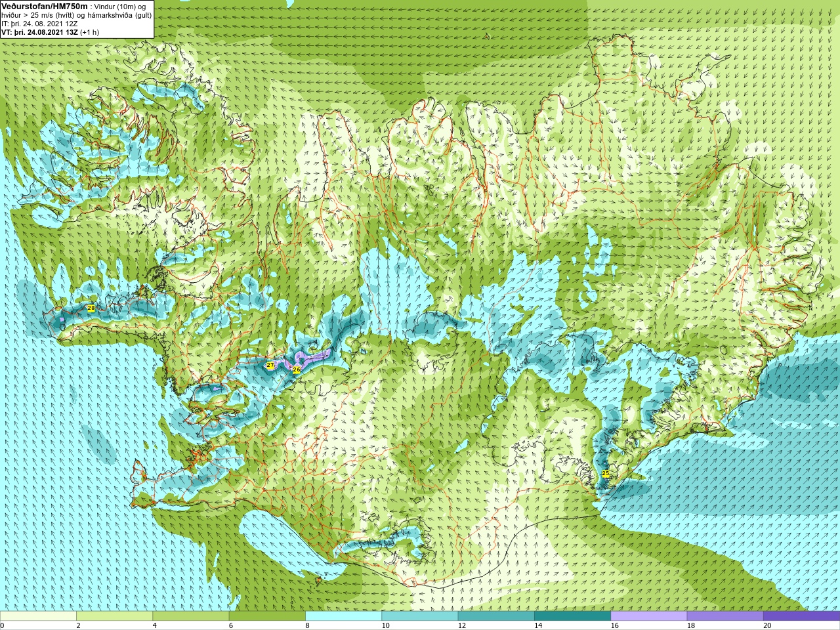The height and width of the screenshot is (630, 840).
Task: Select the 14–16 m/s dark teal legend swatch
Action: [x=572, y=616]
